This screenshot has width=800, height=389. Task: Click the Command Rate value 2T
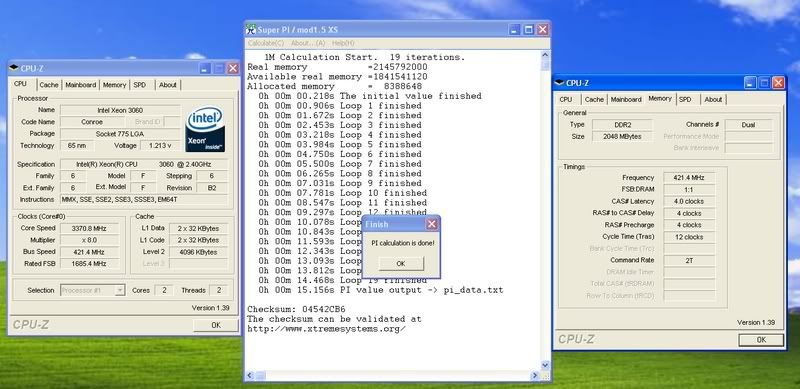pos(689,260)
